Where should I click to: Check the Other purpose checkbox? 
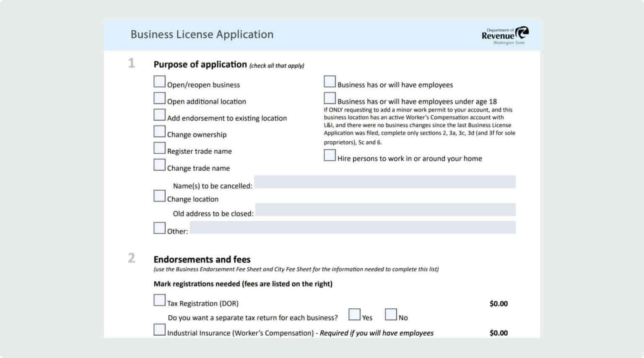[159, 227]
